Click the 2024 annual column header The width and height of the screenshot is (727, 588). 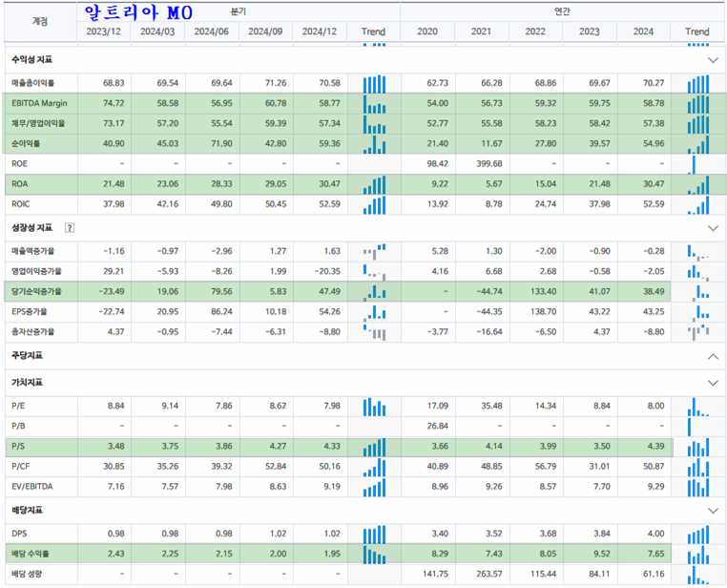pyautogui.click(x=643, y=31)
